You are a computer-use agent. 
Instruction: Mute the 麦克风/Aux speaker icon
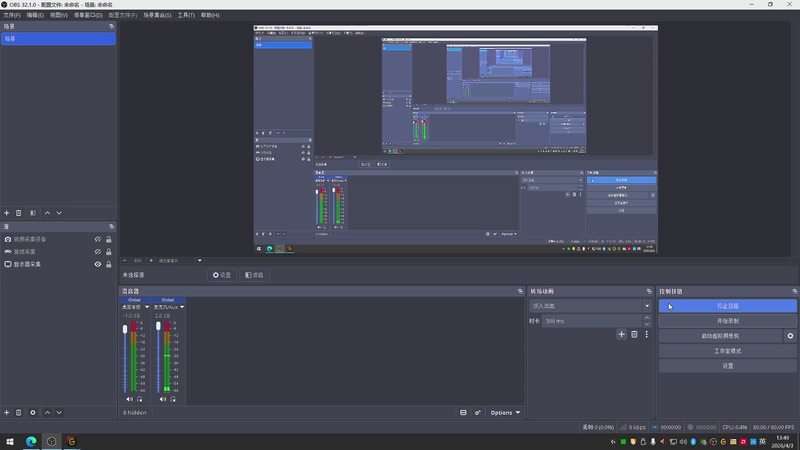pyautogui.click(x=162, y=399)
